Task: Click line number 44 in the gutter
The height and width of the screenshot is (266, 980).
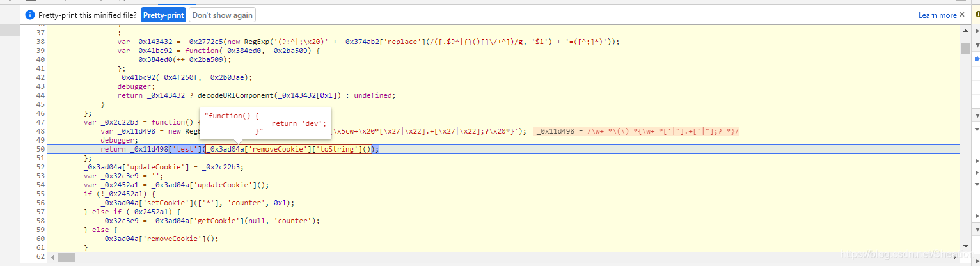Action: tap(41, 95)
